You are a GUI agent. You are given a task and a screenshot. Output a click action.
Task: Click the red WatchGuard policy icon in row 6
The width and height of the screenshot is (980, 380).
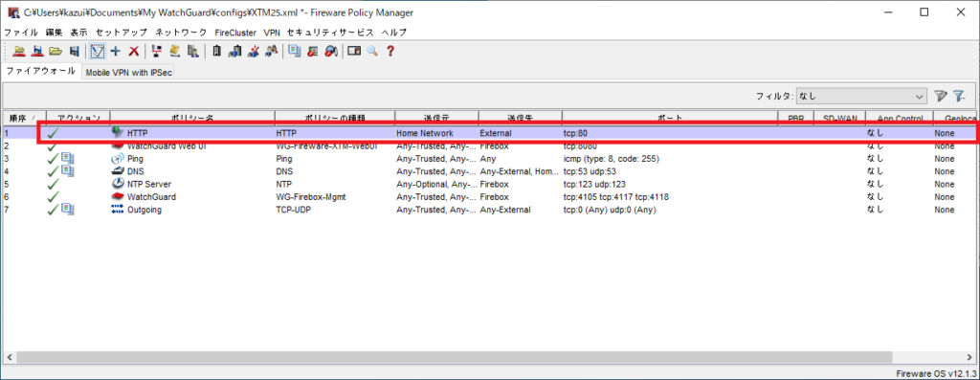point(118,197)
